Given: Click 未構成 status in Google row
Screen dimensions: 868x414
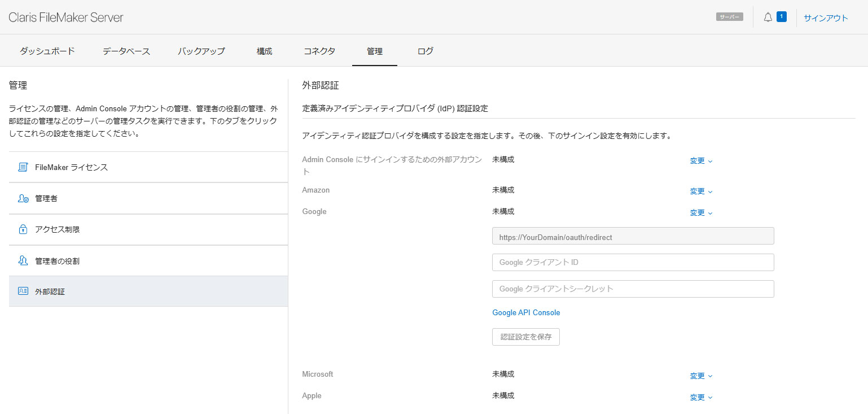Looking at the screenshot, I should 503,212.
